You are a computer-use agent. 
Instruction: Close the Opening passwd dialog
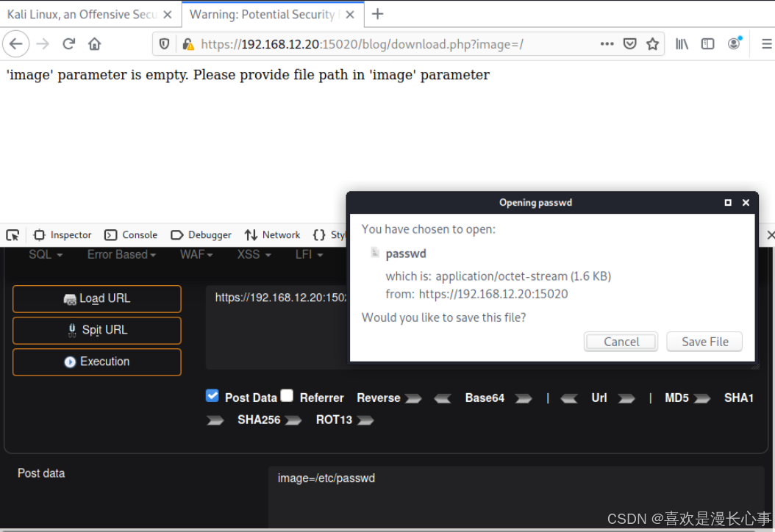pos(746,203)
